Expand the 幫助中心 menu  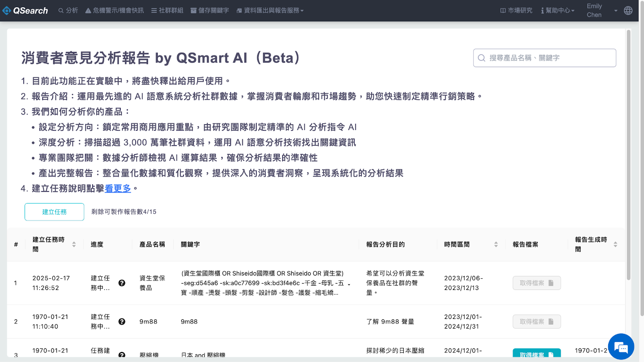[x=558, y=10]
